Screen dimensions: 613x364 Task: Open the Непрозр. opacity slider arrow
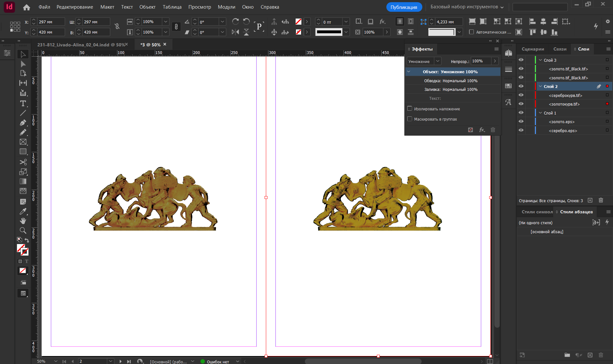tap(495, 61)
